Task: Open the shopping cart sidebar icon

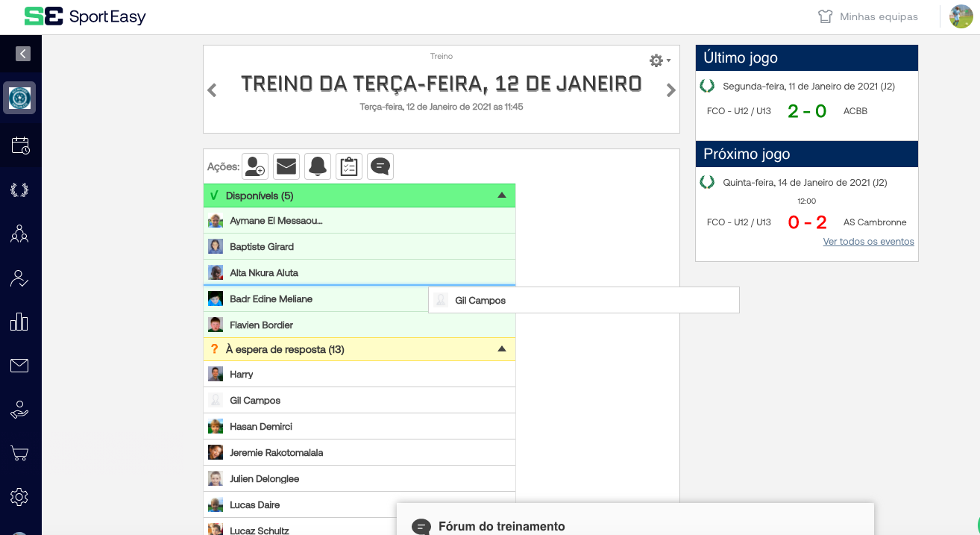Action: [x=19, y=453]
